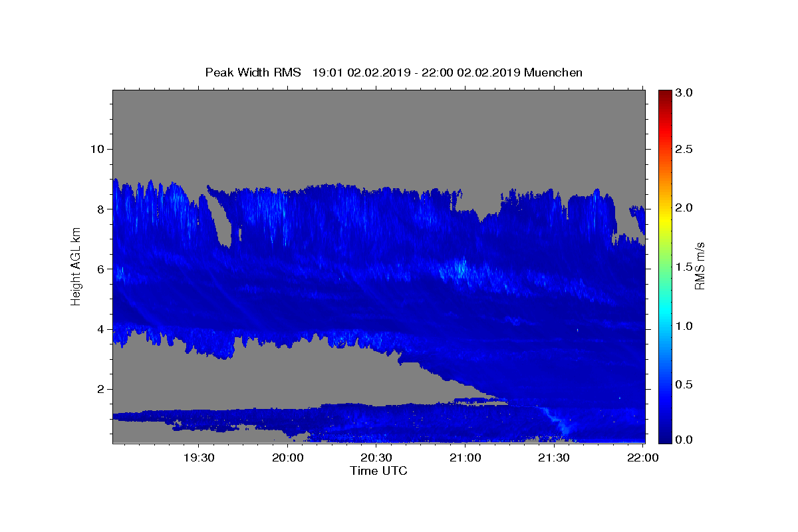Click the '19:30' time axis label
Image resolution: width=798 pixels, height=532 pixels.
(x=199, y=458)
